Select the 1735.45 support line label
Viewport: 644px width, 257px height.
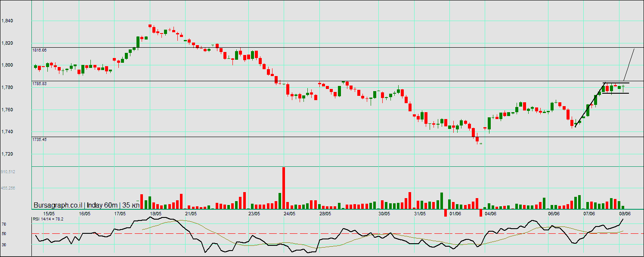pyautogui.click(x=40, y=140)
